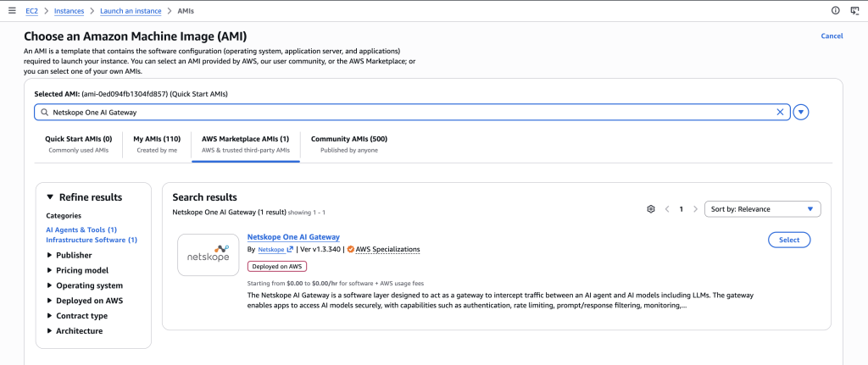
Task: Click the search magnifier icon
Action: [45, 113]
